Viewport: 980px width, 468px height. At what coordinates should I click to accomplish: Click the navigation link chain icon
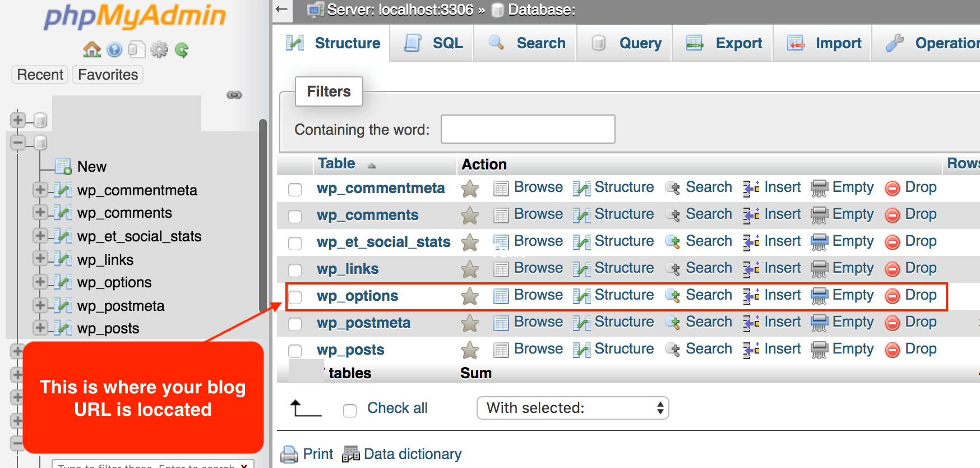coord(234,95)
